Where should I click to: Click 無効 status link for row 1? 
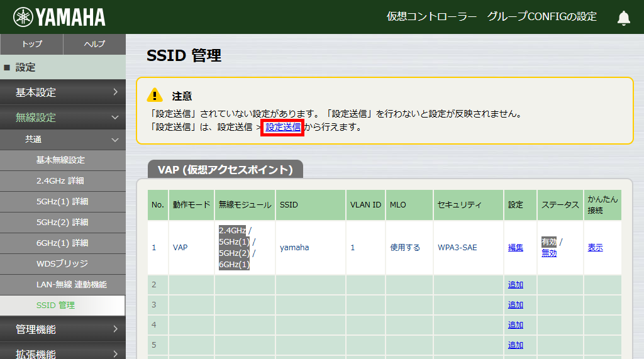point(548,253)
